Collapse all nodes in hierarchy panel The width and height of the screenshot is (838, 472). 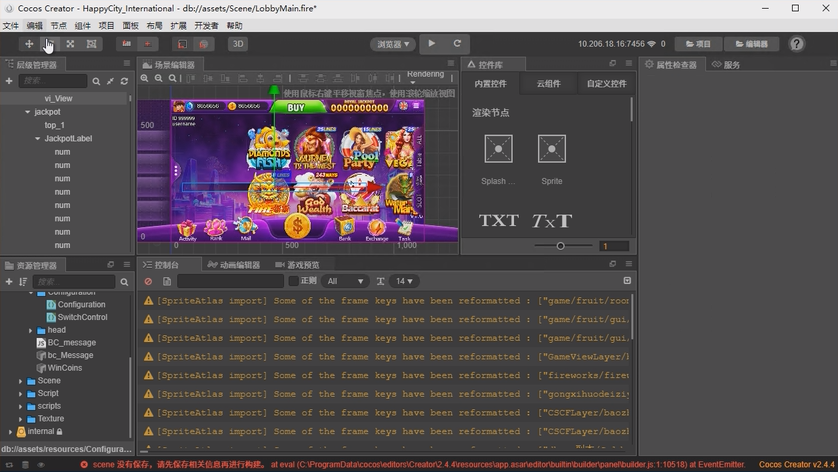click(x=110, y=81)
